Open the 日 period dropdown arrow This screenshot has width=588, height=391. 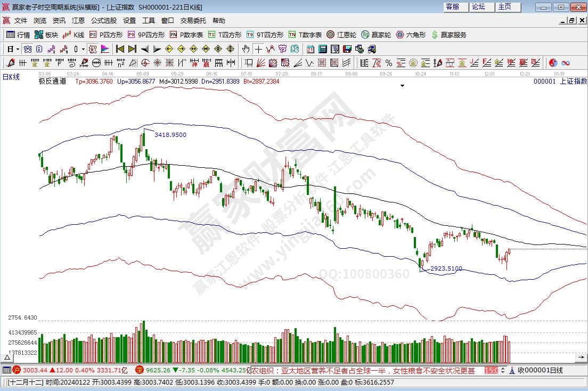(x=18, y=49)
